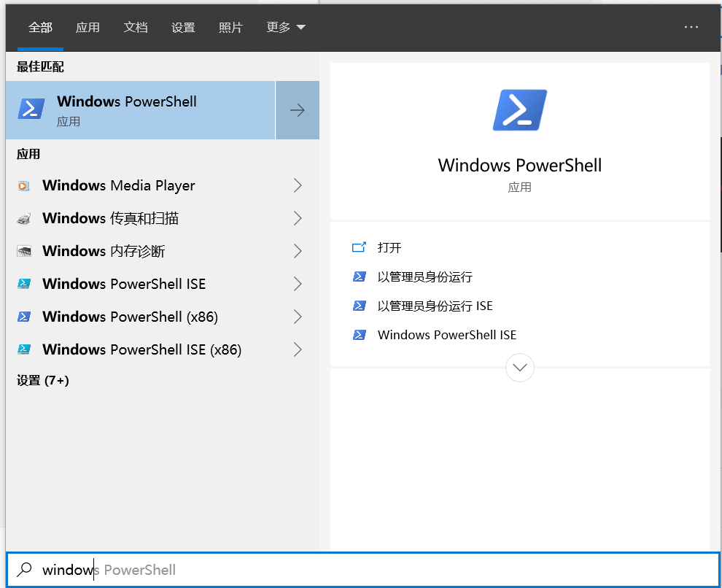The width and height of the screenshot is (722, 588).
Task: Click the options ellipsis at top right
Action: [x=692, y=26]
